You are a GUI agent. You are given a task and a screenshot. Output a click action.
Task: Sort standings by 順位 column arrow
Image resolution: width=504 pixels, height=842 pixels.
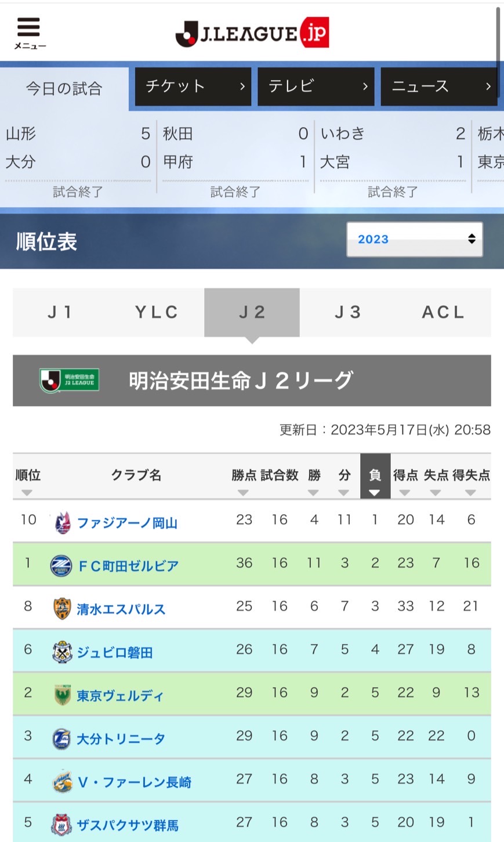(x=27, y=493)
